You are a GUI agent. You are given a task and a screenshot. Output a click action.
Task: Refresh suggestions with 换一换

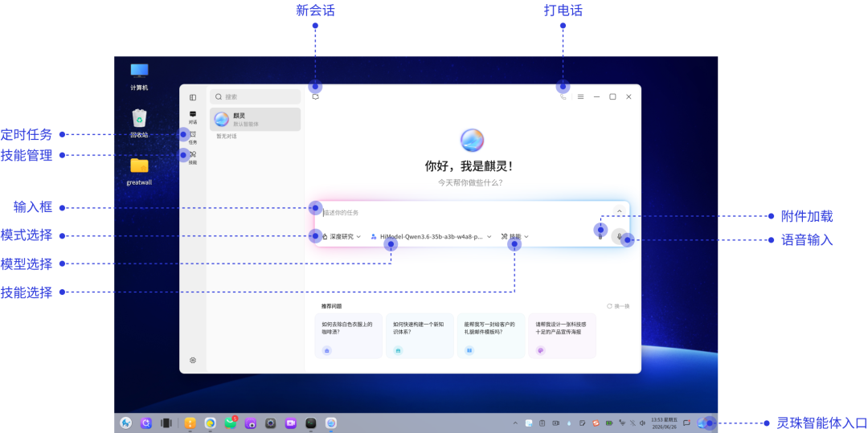[x=618, y=306]
